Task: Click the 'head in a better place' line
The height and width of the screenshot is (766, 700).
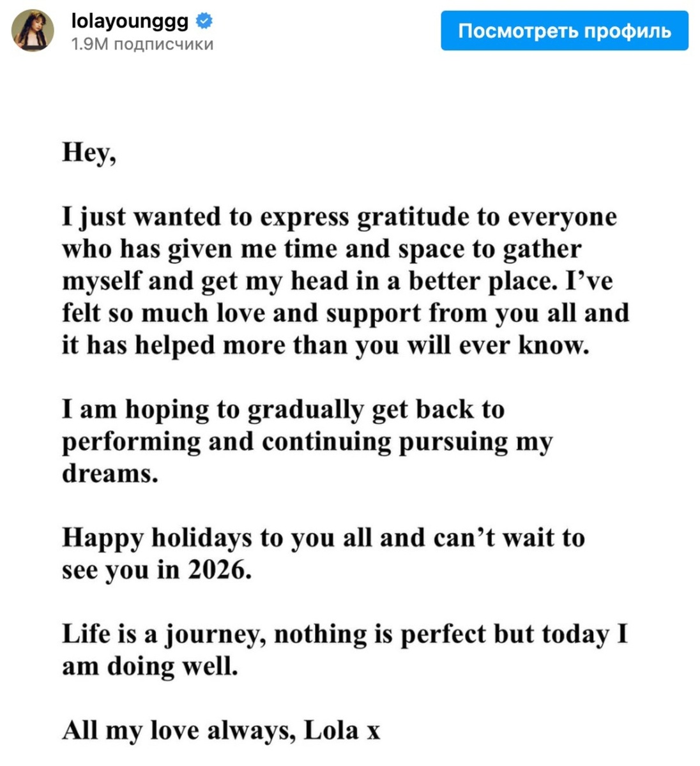Action: 337,282
